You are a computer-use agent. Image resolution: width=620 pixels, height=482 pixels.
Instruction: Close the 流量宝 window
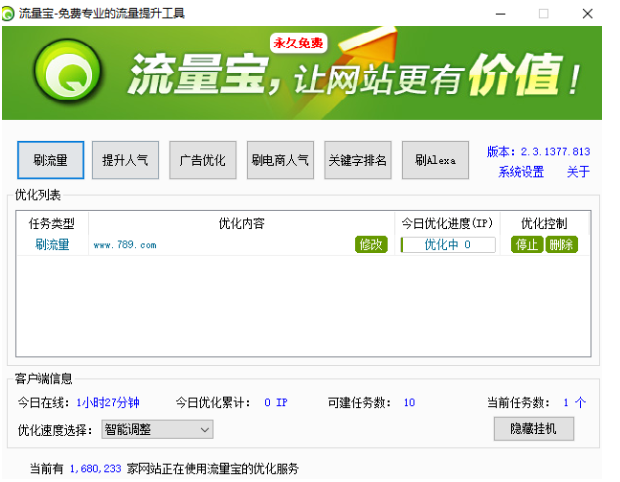(x=588, y=14)
